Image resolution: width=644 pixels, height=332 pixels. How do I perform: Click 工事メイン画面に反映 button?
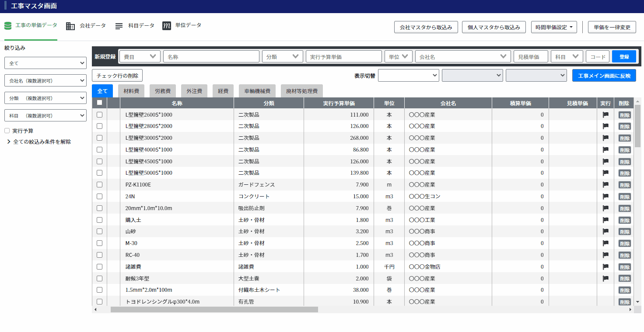(x=604, y=76)
